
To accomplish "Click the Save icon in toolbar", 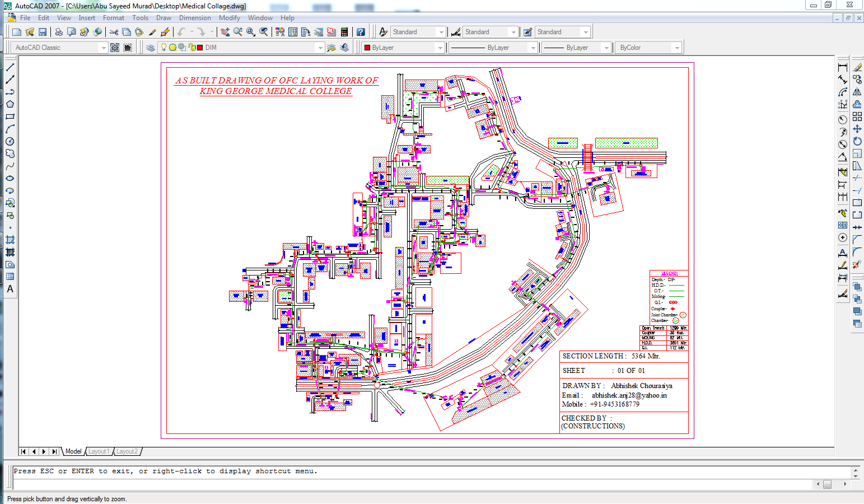I will [43, 32].
